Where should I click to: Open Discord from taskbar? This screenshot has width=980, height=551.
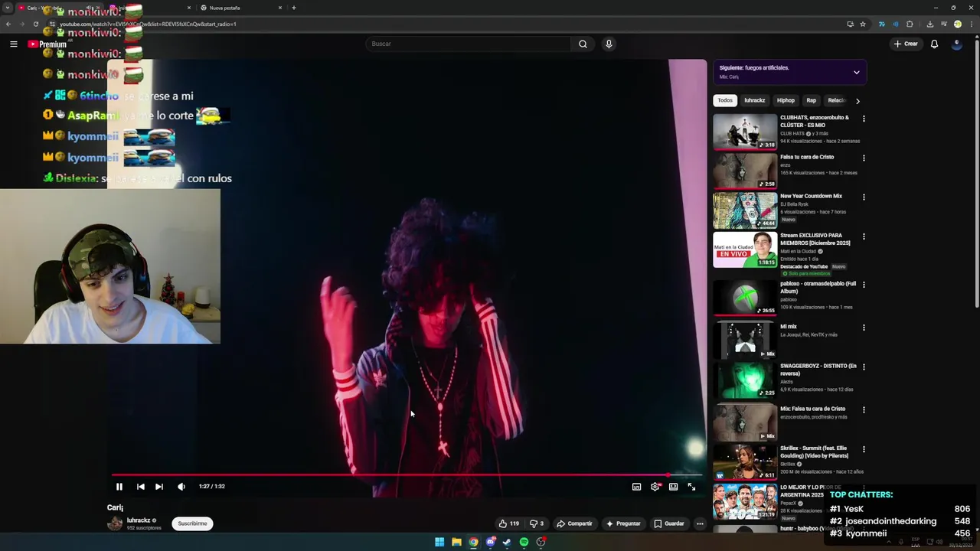(490, 542)
